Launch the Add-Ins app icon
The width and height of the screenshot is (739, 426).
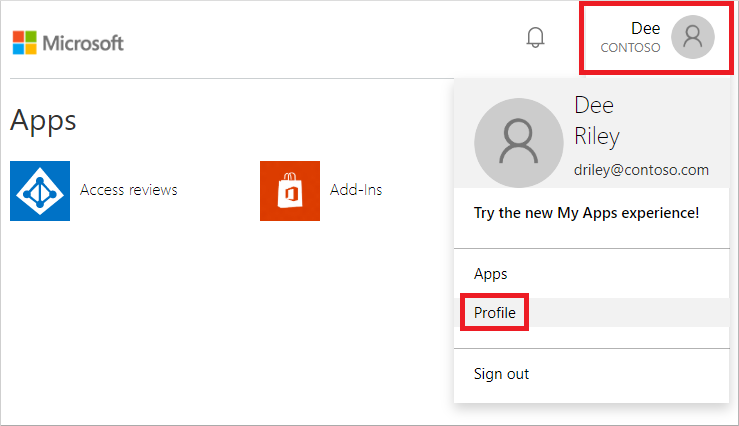pyautogui.click(x=290, y=190)
